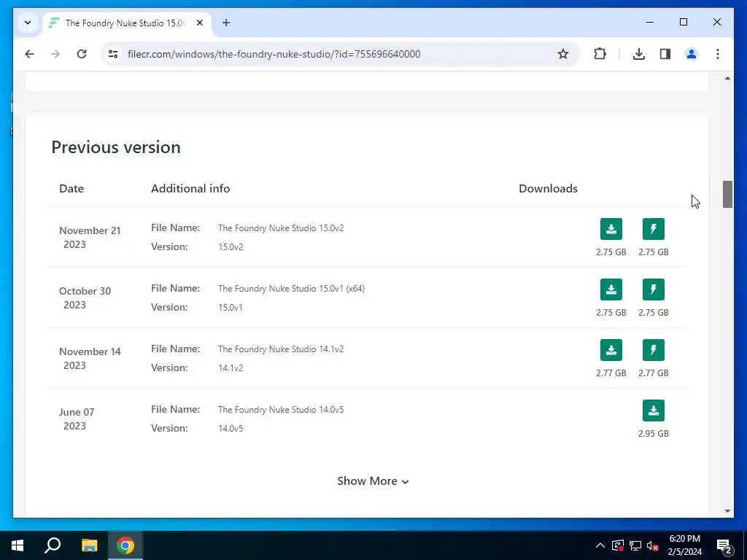This screenshot has height=560, width=747.
Task: Download Nuke Studio 15.0v2 direct file
Action: coord(611,229)
